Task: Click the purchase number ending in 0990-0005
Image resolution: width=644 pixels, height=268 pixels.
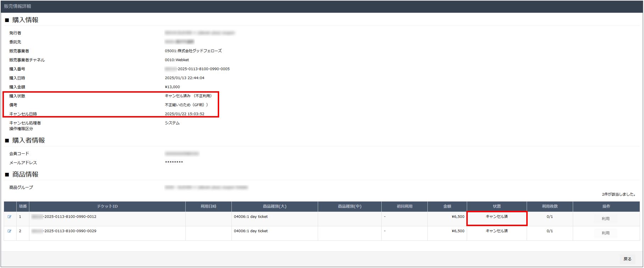Action: 197,69
